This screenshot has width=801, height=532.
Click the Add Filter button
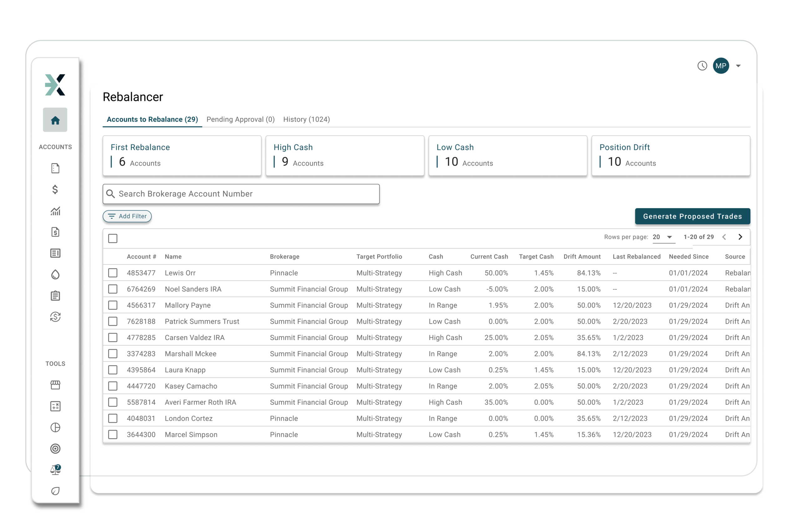[x=127, y=217]
